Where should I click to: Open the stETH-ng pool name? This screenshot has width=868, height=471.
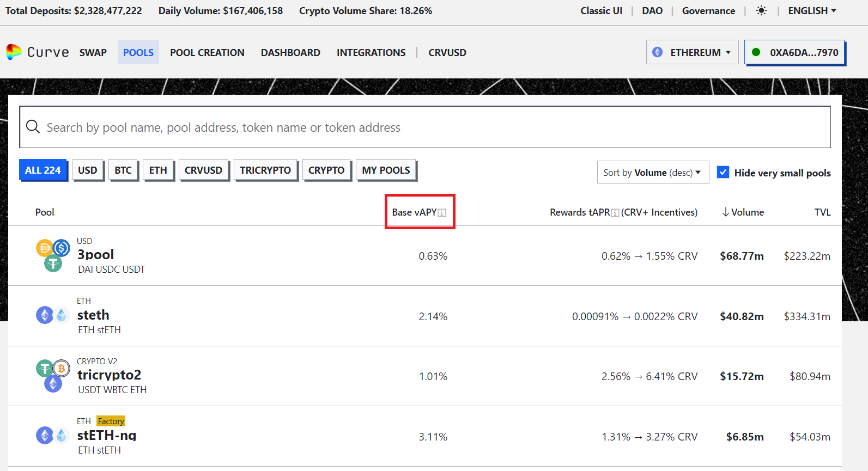[x=107, y=435]
